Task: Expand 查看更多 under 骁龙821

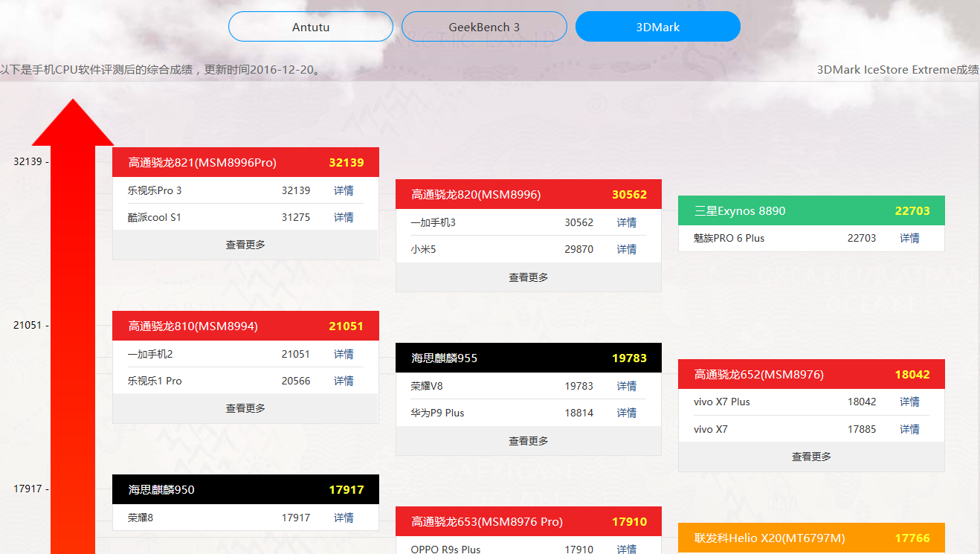Action: coord(245,245)
